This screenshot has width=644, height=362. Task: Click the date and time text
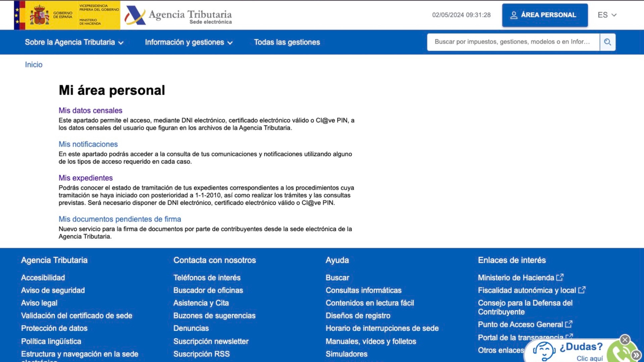[x=462, y=15]
